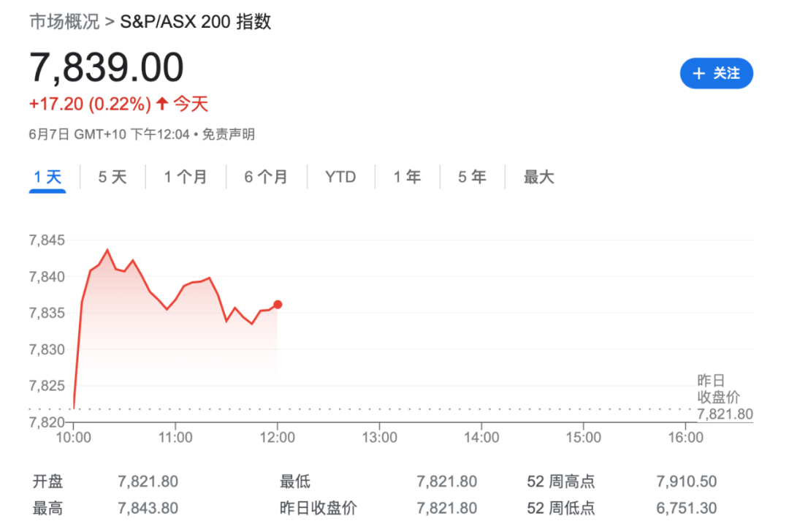Show the 最大 maximum range
The height and width of the screenshot is (532, 789).
pyautogui.click(x=538, y=177)
